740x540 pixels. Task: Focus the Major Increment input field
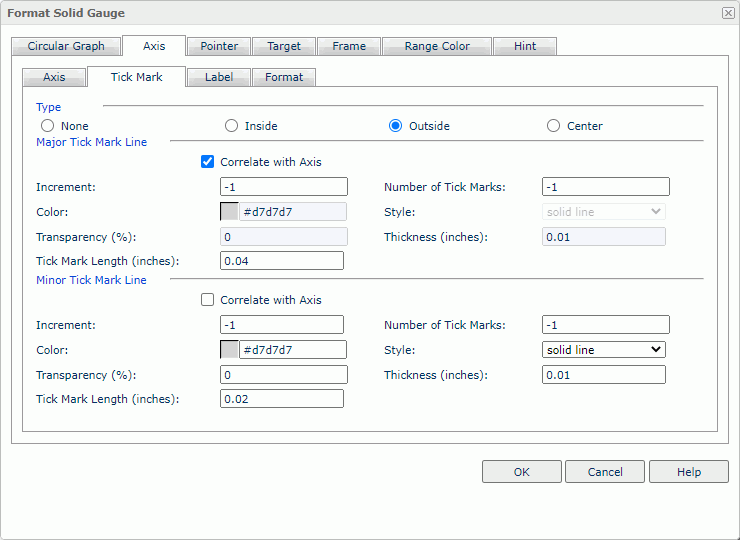pos(284,186)
